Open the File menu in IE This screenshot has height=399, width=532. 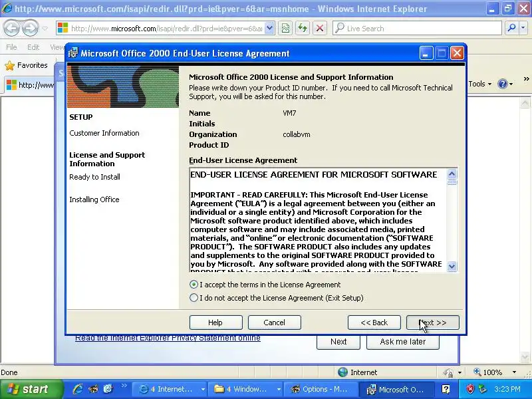point(11,47)
